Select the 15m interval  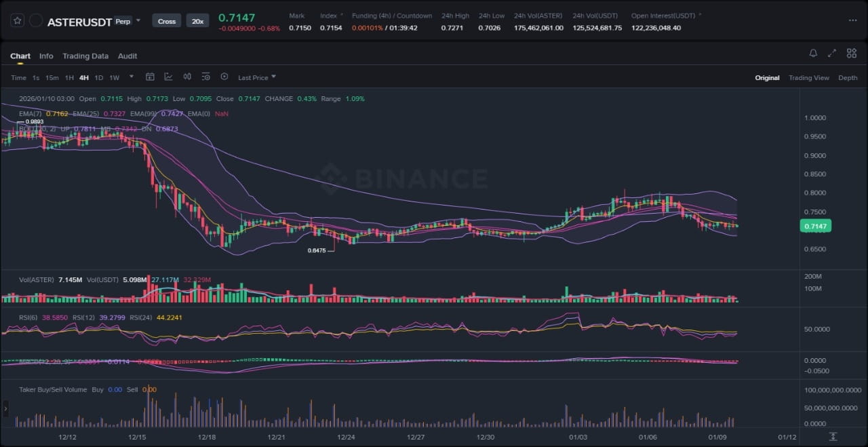coord(52,77)
